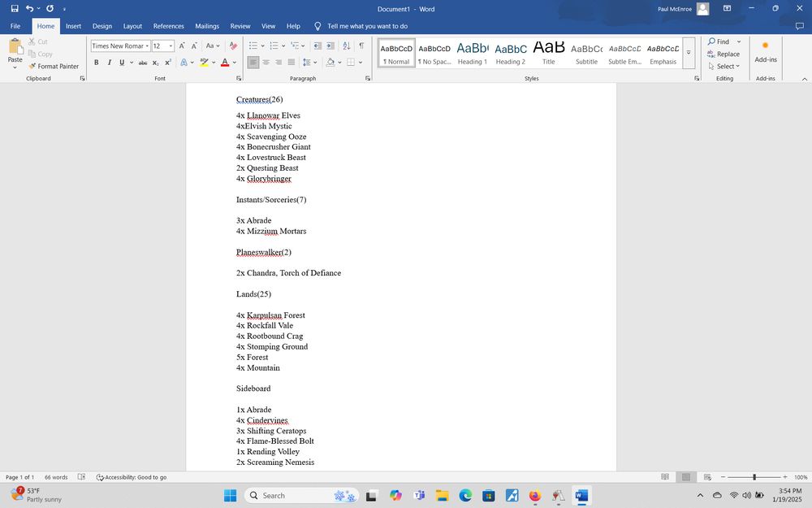Apply the Title style
This screenshot has height=508, width=812.
(x=548, y=54)
